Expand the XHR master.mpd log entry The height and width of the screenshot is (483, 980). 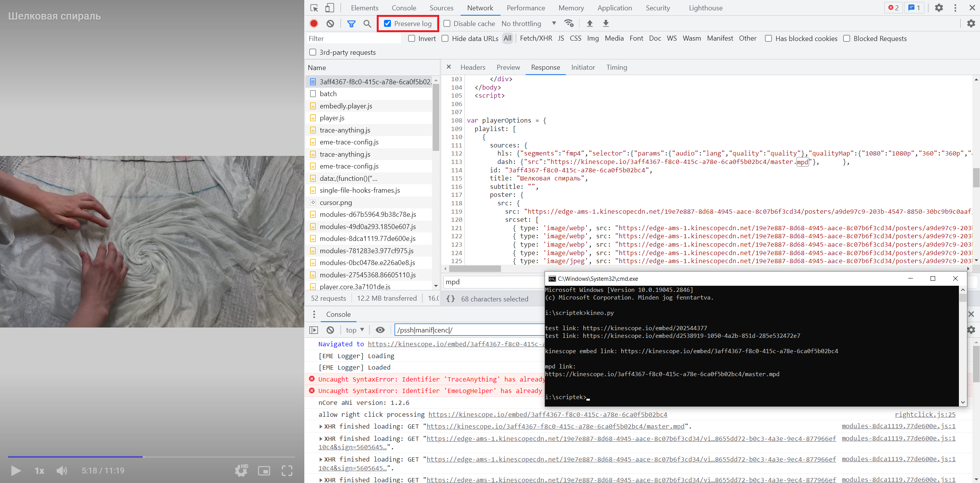tap(321, 426)
